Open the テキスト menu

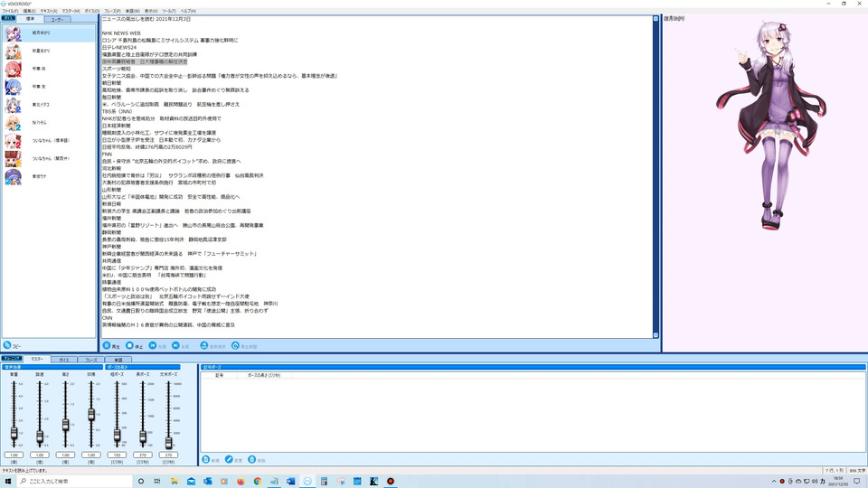[49, 11]
